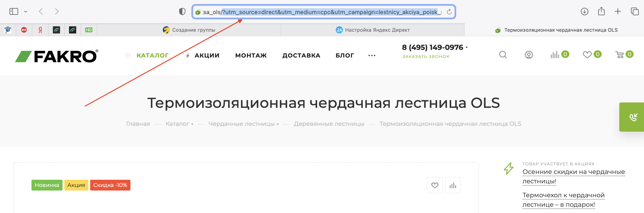
Task: Click the phone number 8 (495) 149-0976
Action: [x=432, y=47]
